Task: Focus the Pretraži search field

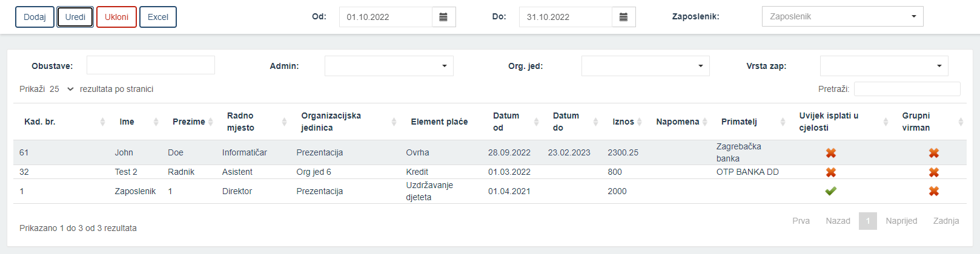Action: pyautogui.click(x=907, y=89)
